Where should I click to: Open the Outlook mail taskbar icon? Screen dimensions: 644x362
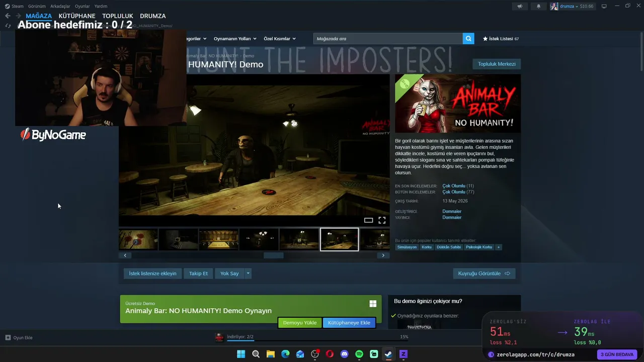point(300,354)
